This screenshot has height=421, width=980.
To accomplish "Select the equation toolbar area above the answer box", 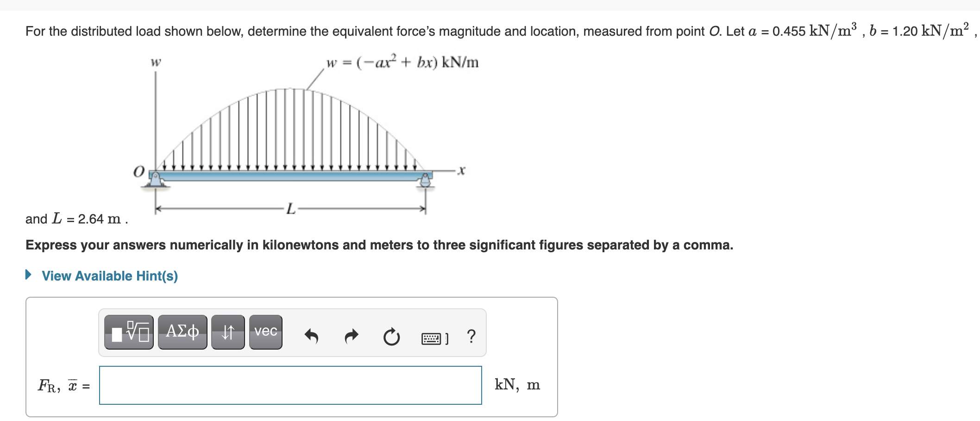I will [292, 332].
